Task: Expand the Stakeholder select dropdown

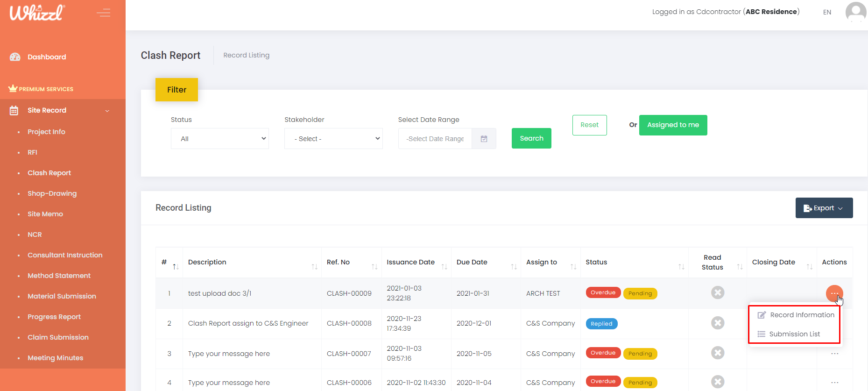Action: coord(333,139)
